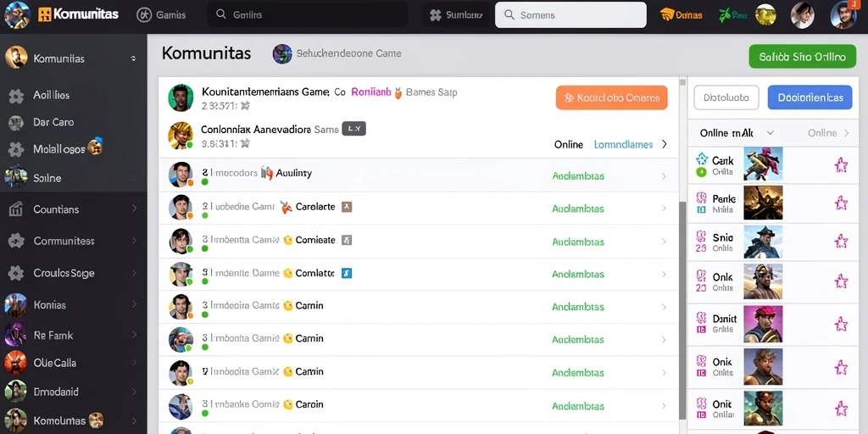Click the round yellow-green avatar in top bar
The height and width of the screenshot is (434, 868).
[x=765, y=15]
